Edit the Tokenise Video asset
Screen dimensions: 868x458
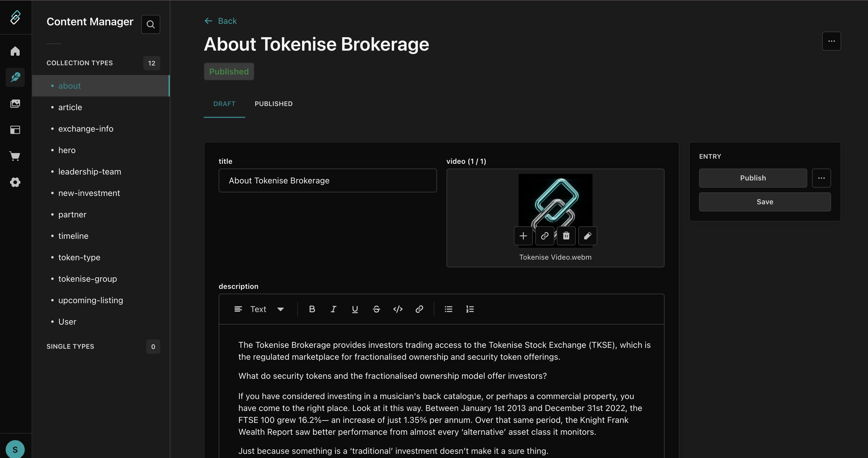click(x=587, y=236)
